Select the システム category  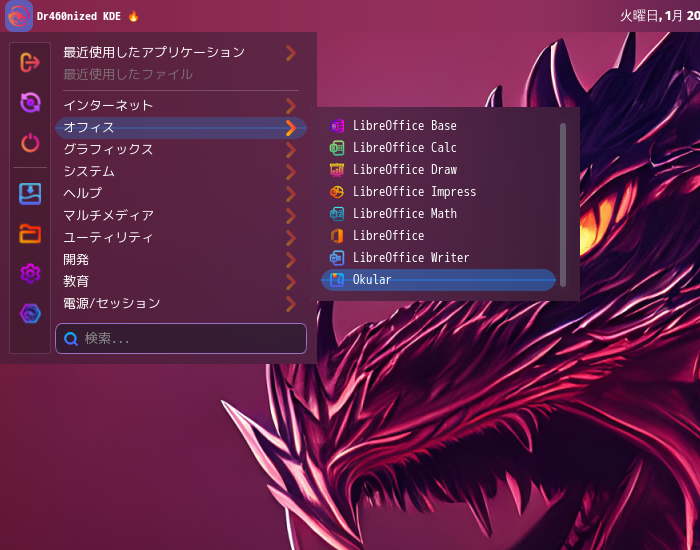coord(181,171)
